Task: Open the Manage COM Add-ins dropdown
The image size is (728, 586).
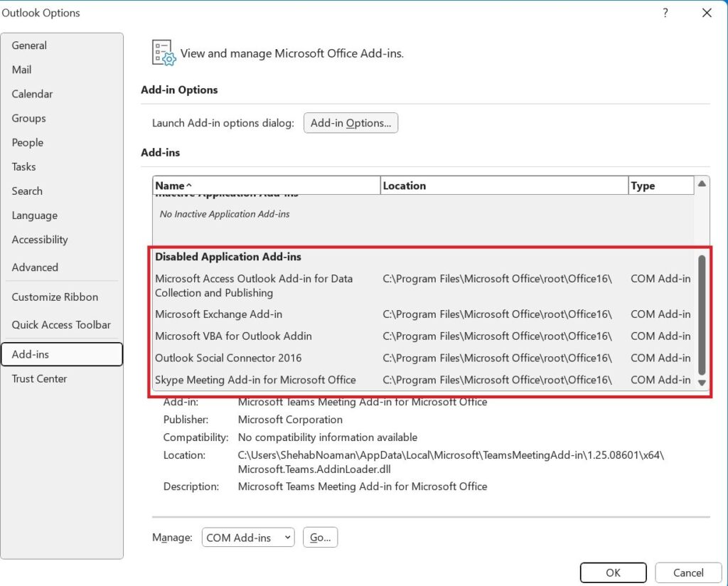Action: tap(248, 538)
